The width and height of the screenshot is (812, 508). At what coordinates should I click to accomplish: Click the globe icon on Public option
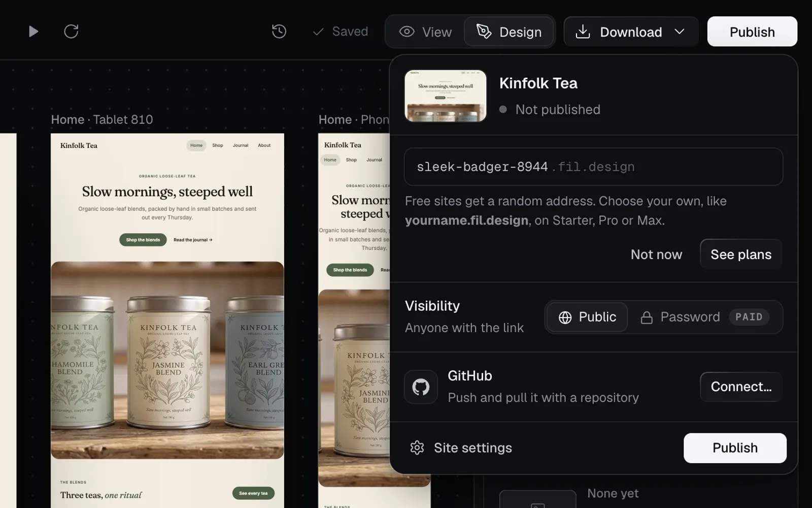tap(565, 317)
